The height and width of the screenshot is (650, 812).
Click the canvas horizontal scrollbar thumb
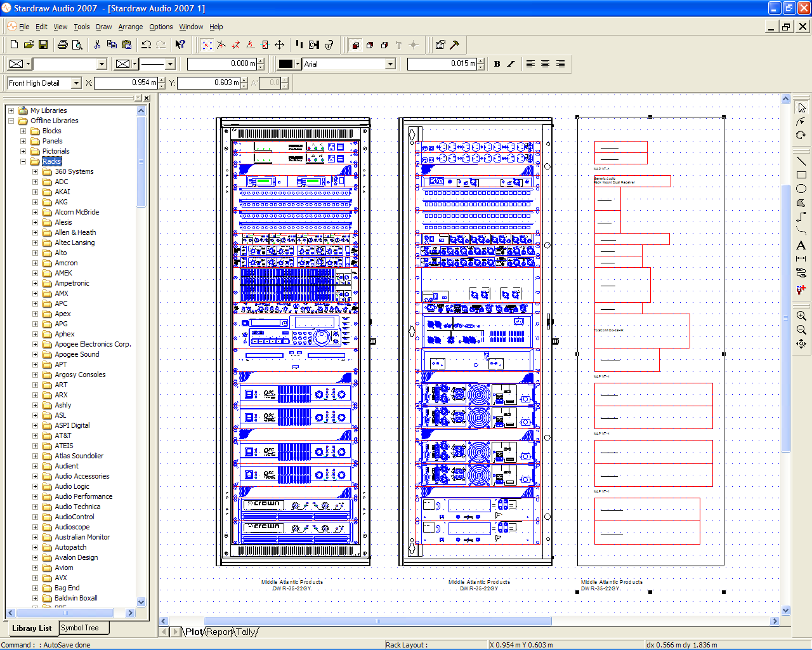point(377,621)
